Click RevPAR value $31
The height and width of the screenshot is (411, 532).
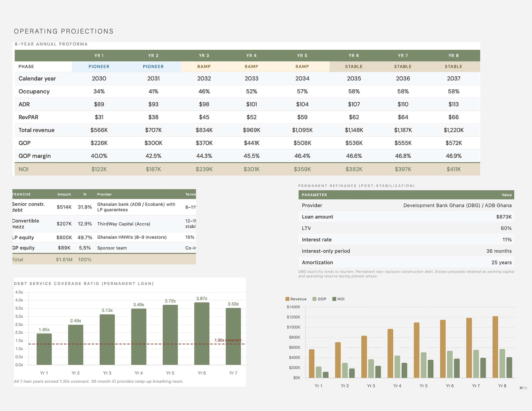pyautogui.click(x=99, y=117)
